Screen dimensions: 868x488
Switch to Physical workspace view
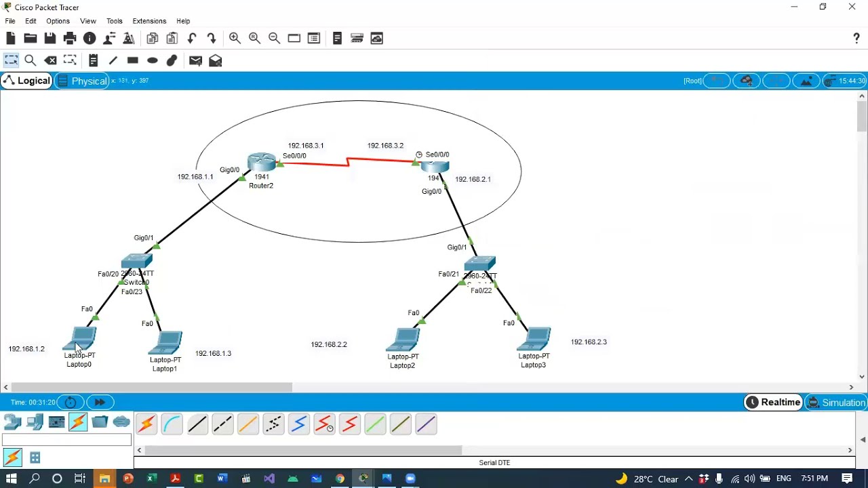point(81,81)
